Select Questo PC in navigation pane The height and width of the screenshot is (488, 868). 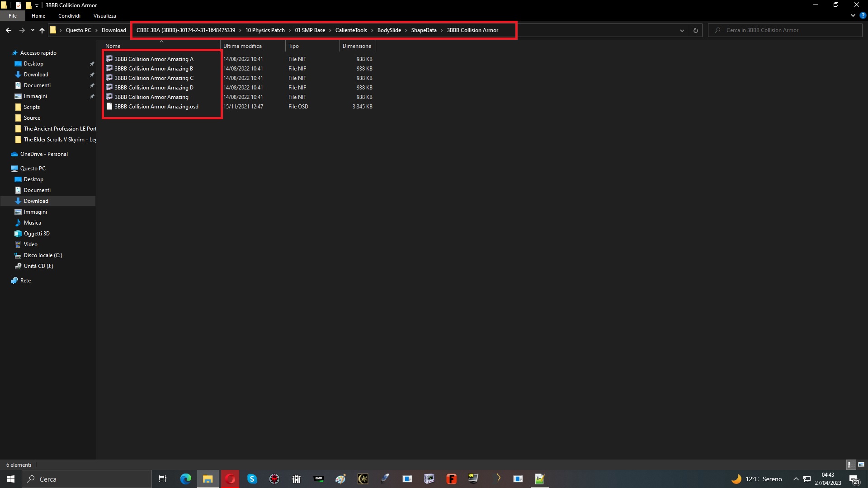pos(33,169)
